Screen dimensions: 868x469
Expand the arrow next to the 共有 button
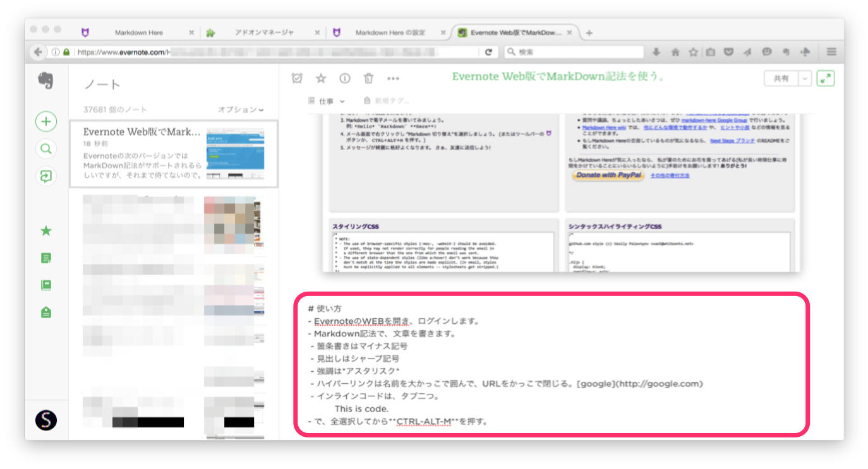click(805, 78)
